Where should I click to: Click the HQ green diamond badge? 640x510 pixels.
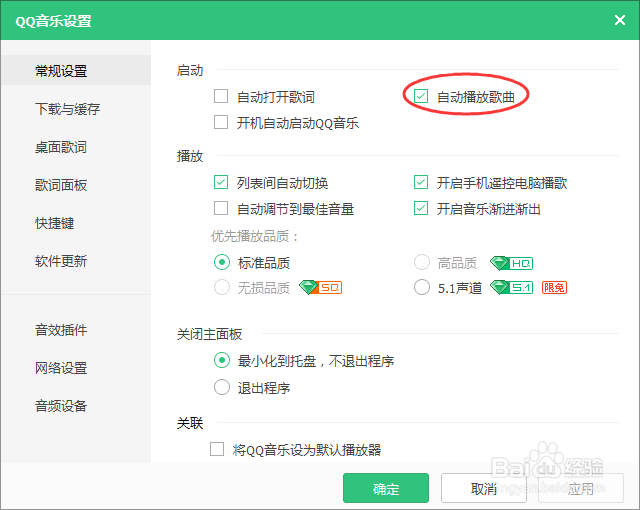pyautogui.click(x=511, y=264)
